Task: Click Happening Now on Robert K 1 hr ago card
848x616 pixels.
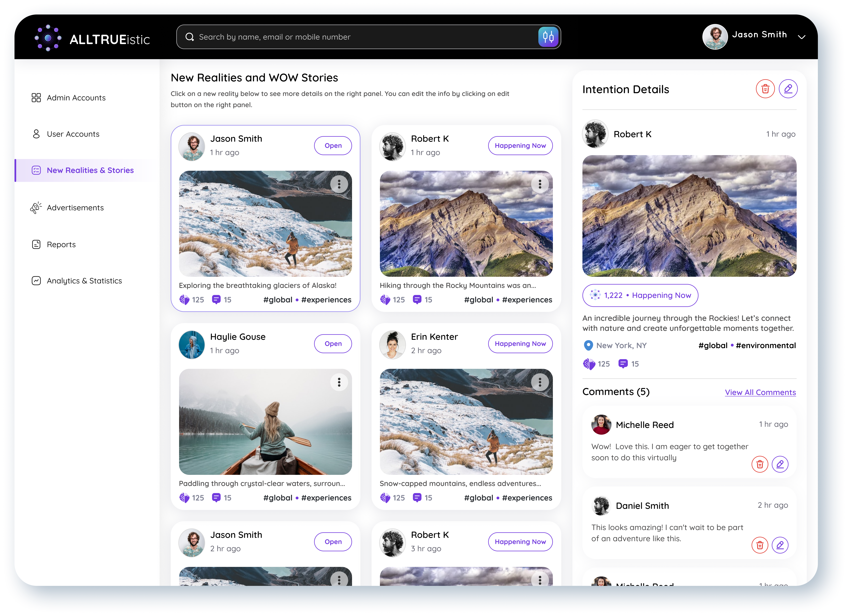Action: pyautogui.click(x=520, y=145)
